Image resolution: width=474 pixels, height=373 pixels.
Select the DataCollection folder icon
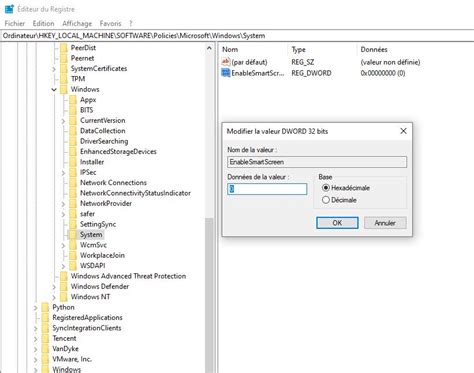(73, 131)
